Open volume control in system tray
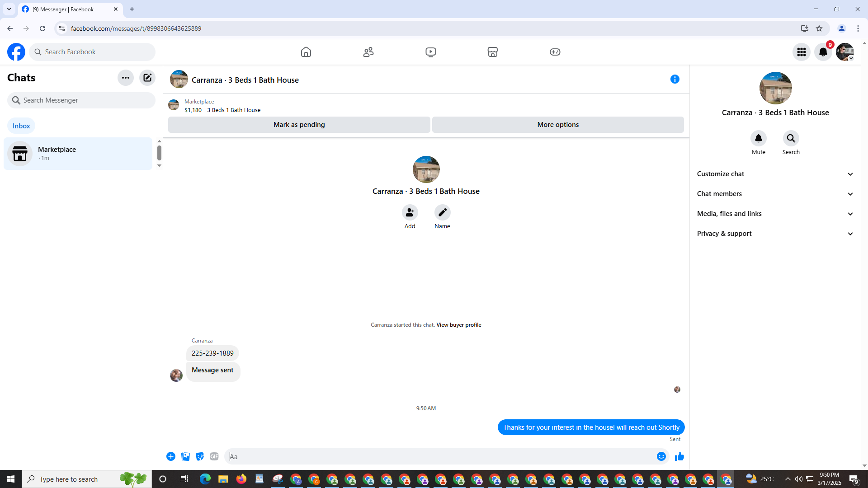This screenshot has width=868, height=488. point(799,479)
